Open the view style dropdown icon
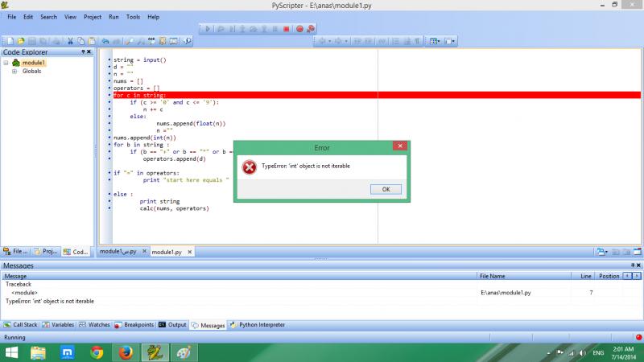Image resolution: width=644 pixels, height=362 pixels. (x=450, y=41)
